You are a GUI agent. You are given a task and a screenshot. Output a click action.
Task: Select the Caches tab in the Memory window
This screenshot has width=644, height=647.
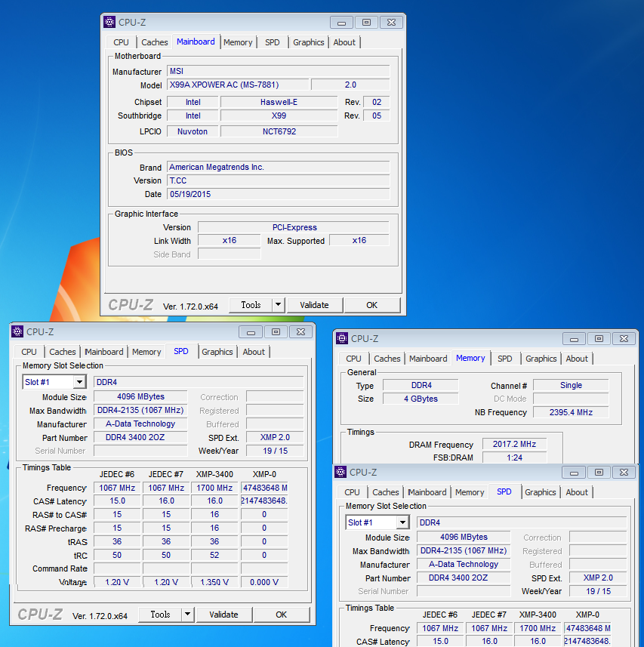pyautogui.click(x=387, y=359)
